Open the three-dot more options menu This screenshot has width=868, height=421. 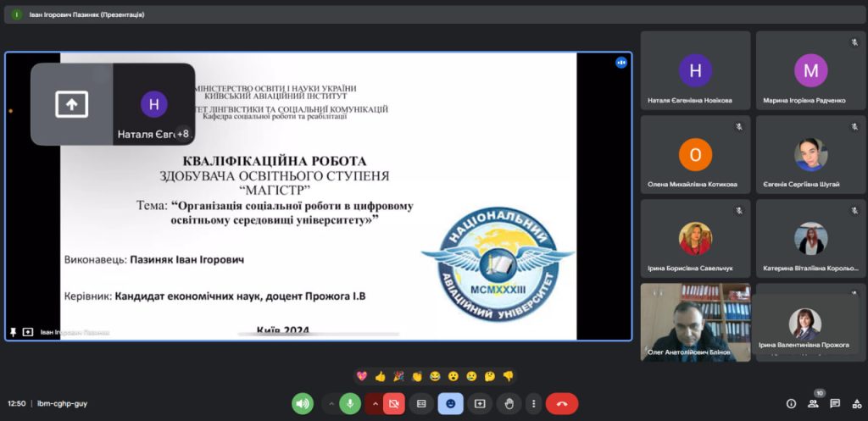tap(532, 404)
